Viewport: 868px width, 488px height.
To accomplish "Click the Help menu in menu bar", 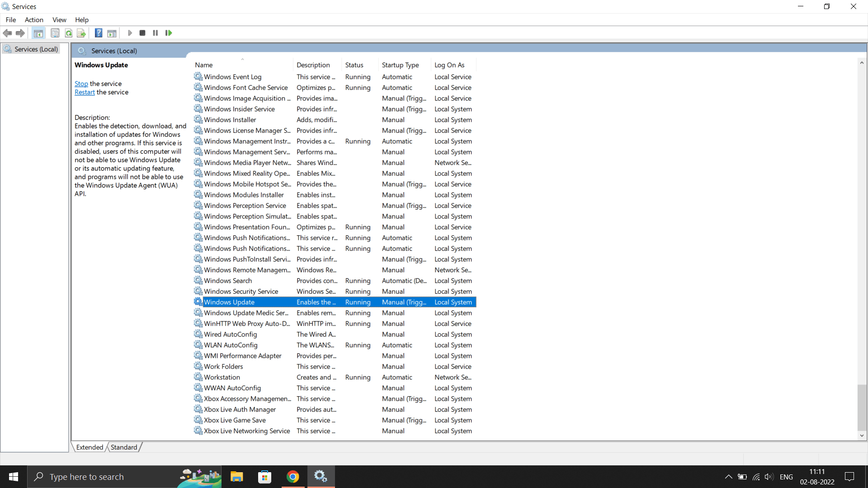I will (82, 20).
